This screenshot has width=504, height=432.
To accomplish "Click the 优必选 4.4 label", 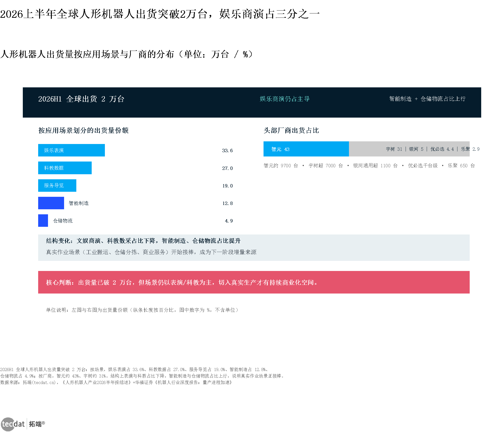I will tap(442, 149).
